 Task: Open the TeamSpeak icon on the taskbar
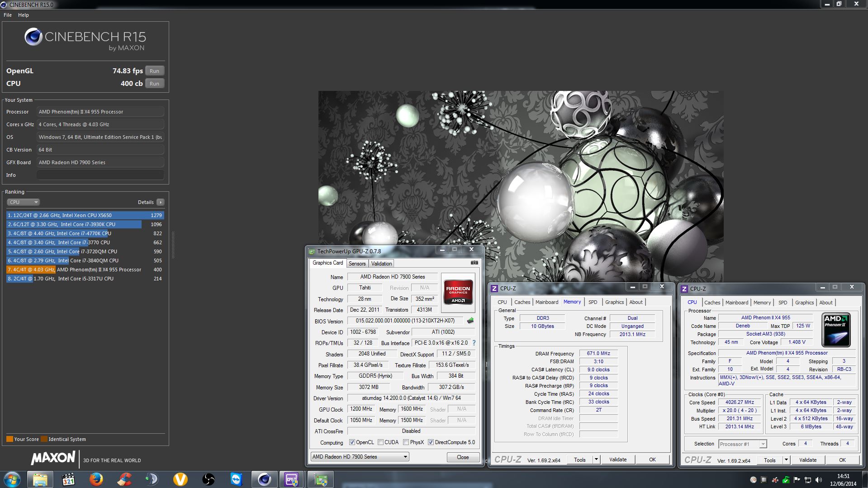[x=152, y=479]
